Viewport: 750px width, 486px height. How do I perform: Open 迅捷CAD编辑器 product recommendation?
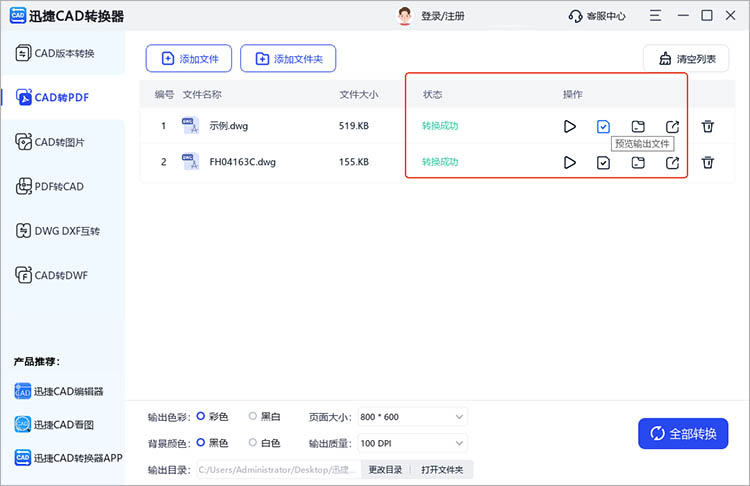coord(59,391)
